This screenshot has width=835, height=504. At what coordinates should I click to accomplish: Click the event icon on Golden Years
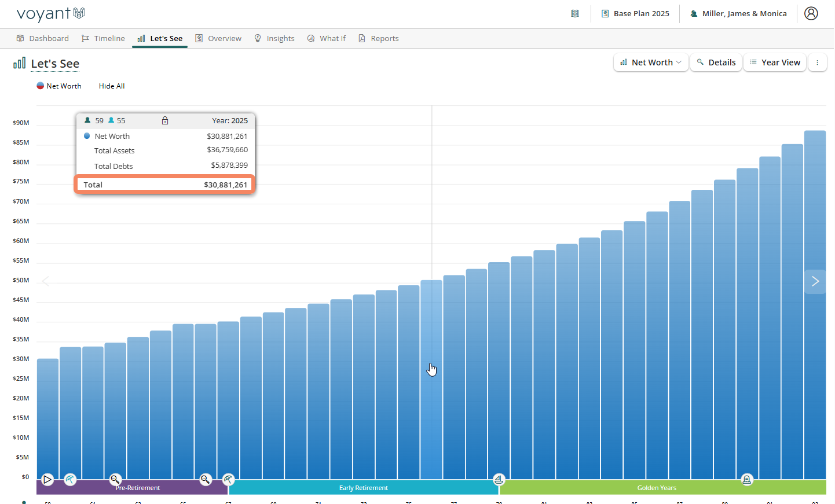coord(747,479)
